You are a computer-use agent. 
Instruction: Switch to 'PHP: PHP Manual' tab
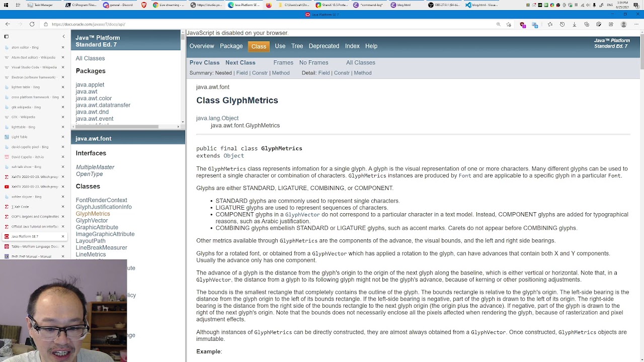pyautogui.click(x=33, y=256)
